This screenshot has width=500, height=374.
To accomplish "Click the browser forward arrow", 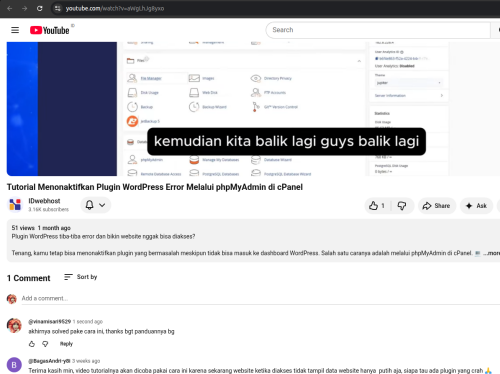I will click(25, 8).
